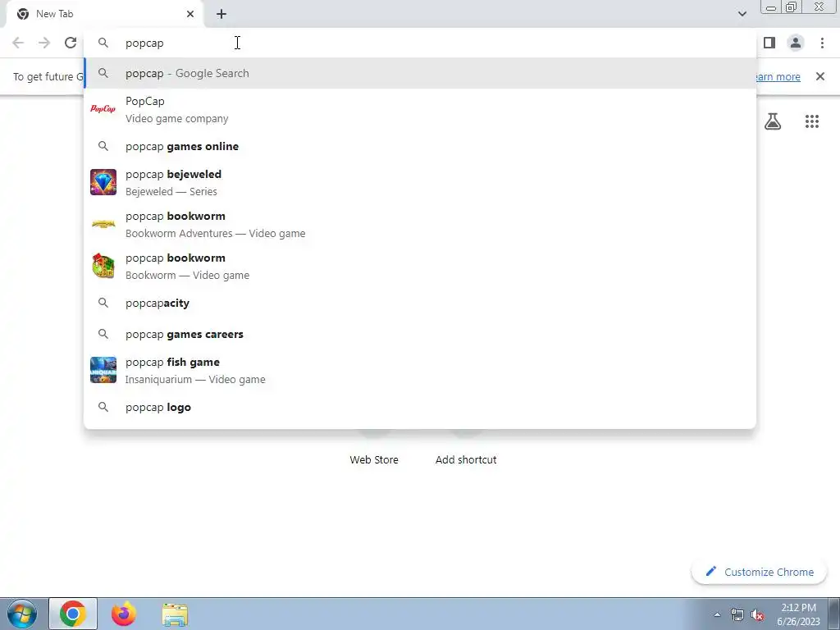The height and width of the screenshot is (630, 840).
Task: Click the Bookworm Adventures thumbnail image
Action: pyautogui.click(x=103, y=224)
